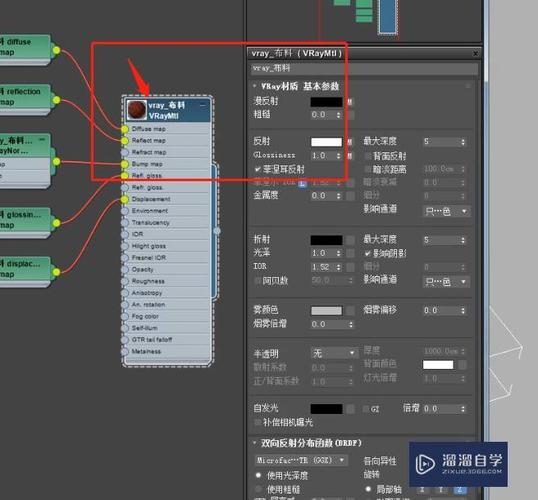Open the 反射 reflection color swatch

click(x=326, y=142)
